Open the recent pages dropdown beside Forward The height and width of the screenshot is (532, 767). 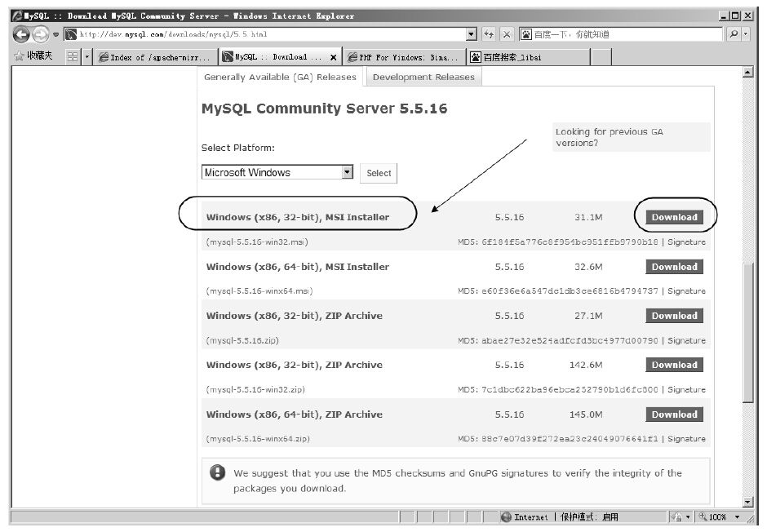pos(55,35)
